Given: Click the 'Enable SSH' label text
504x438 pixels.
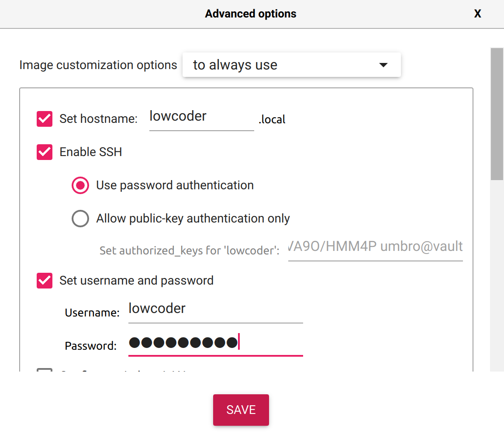Looking at the screenshot, I should [x=91, y=152].
